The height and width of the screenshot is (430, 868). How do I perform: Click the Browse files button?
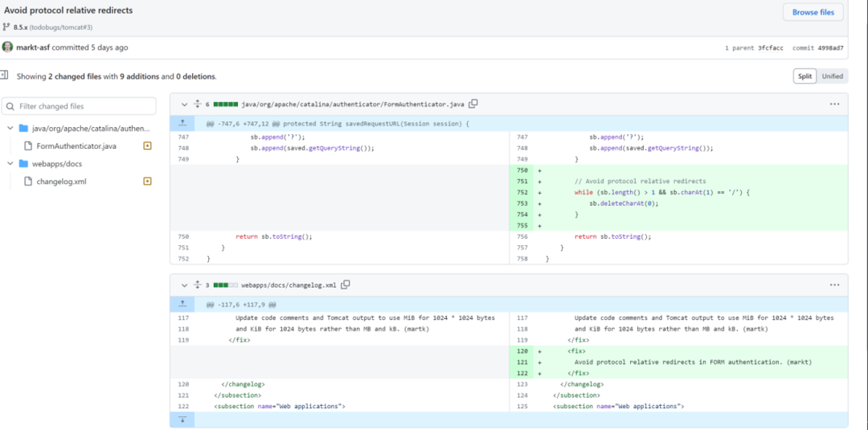pos(813,12)
